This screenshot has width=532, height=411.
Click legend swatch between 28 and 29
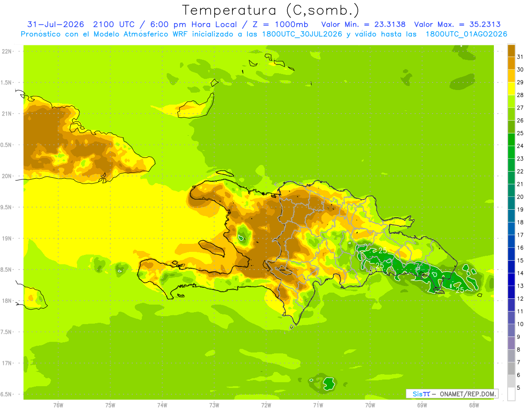[x=511, y=89]
